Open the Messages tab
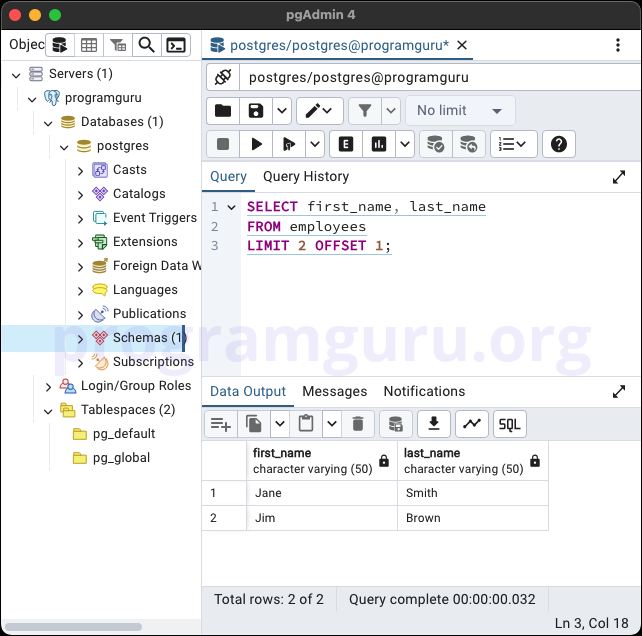Screen dimensions: 642x636 tap(335, 392)
